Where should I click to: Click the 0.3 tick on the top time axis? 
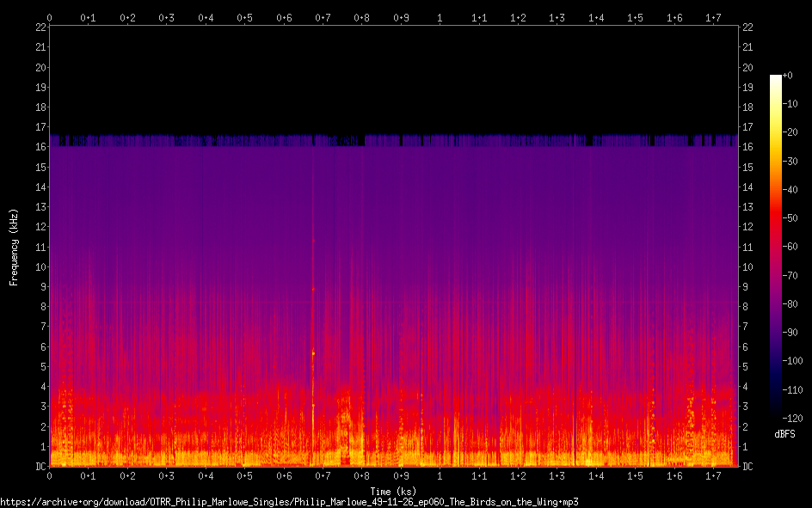tap(167, 17)
